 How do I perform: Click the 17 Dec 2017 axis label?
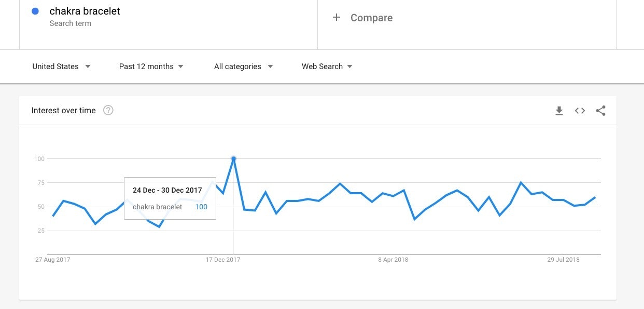tap(223, 260)
